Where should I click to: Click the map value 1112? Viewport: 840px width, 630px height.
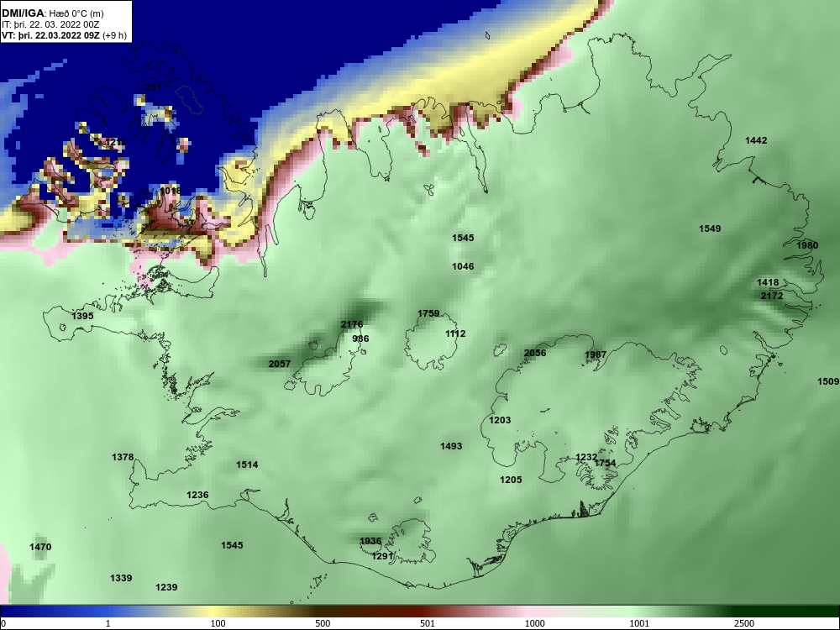click(455, 333)
